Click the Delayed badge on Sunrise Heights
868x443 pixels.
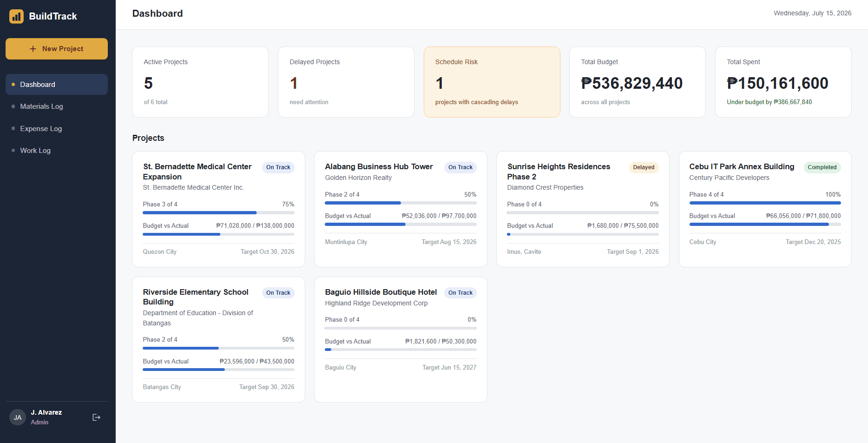click(644, 167)
